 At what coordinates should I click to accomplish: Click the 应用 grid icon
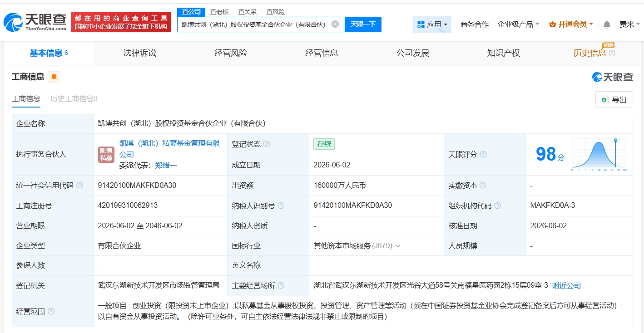tap(421, 24)
